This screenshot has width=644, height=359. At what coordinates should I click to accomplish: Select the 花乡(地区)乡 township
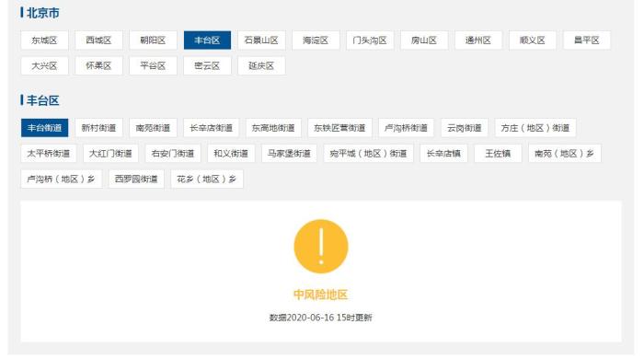pos(207,179)
